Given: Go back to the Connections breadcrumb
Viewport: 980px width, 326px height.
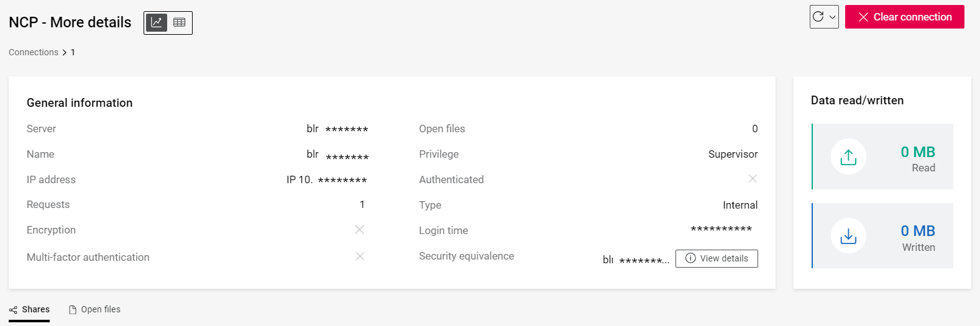Looking at the screenshot, I should 34,52.
